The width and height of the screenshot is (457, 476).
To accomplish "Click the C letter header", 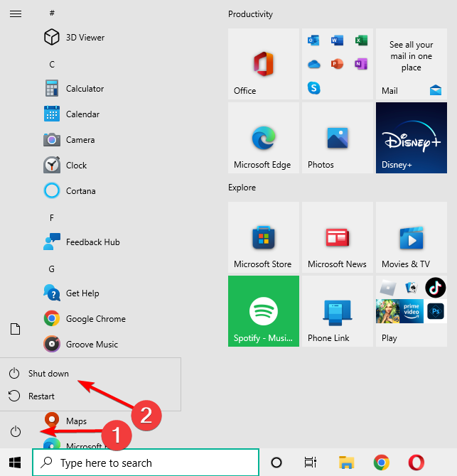I will (x=52, y=65).
